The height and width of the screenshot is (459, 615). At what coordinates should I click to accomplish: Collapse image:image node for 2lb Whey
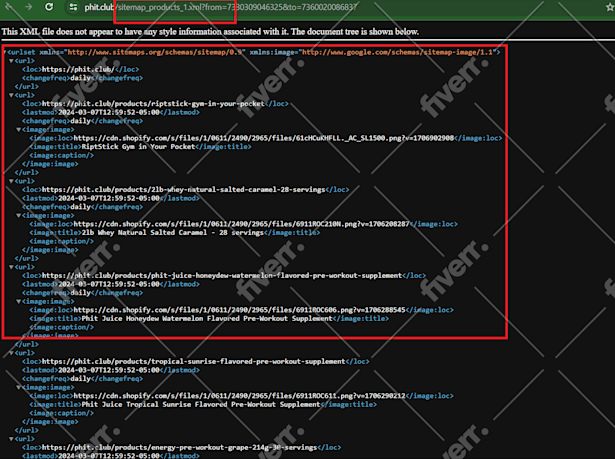tap(18, 215)
